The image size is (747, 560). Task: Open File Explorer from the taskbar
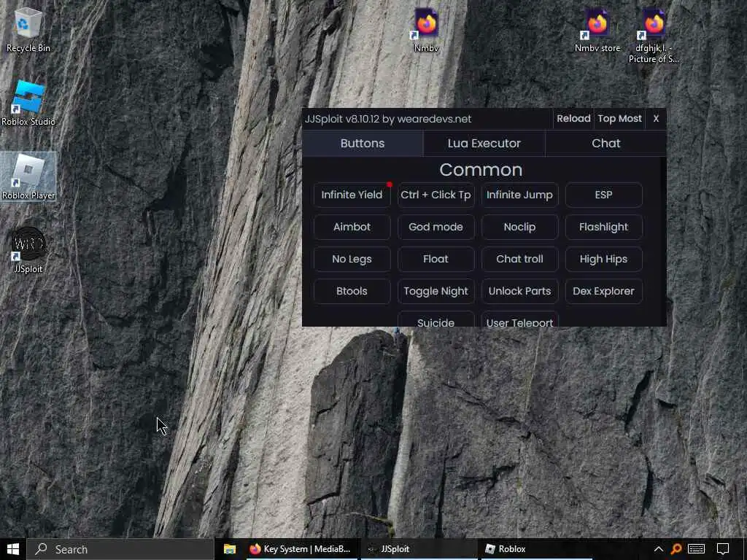tap(230, 549)
